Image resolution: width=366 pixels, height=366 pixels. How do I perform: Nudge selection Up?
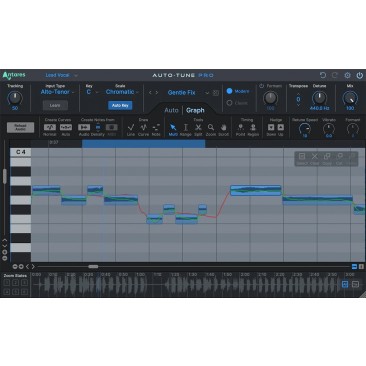tap(281, 127)
